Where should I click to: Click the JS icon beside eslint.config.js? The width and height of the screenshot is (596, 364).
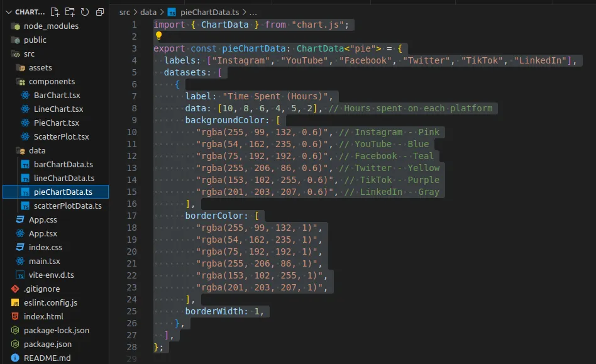click(15, 303)
